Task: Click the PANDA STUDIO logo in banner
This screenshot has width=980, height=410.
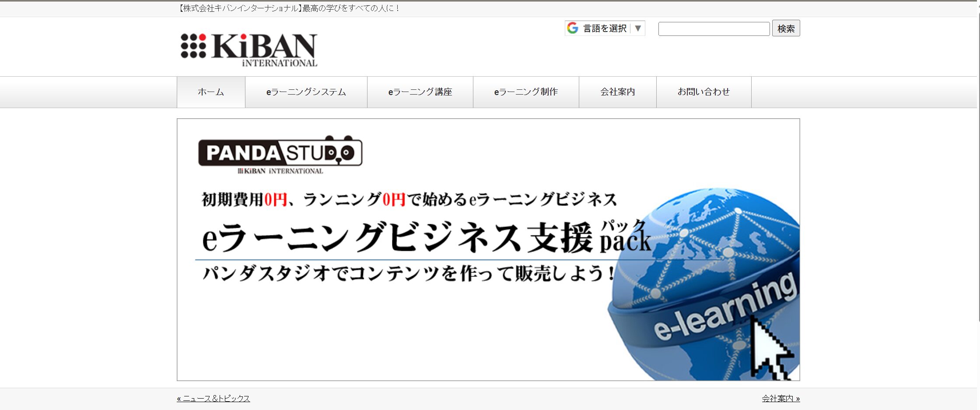Action: click(280, 155)
